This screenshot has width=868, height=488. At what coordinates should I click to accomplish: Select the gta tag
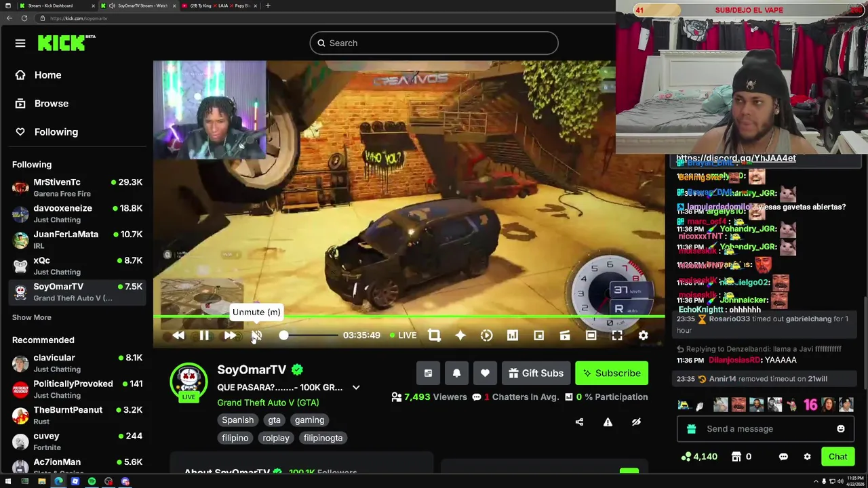(274, 420)
